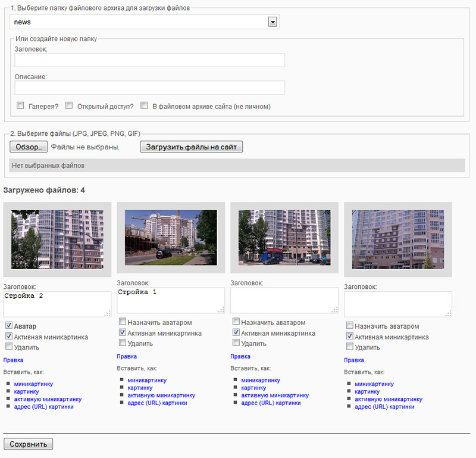Open the Стройка 1 image thumbnail
This screenshot has height=458, width=476.
[x=171, y=237]
